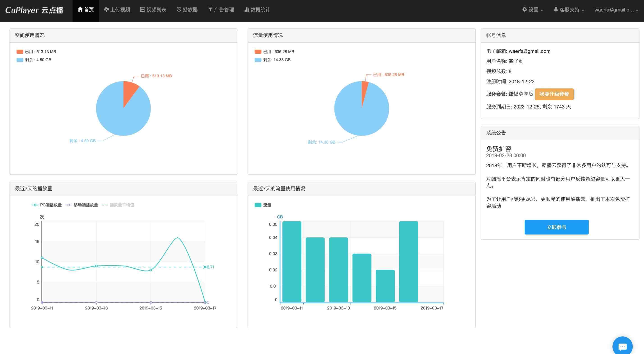The height and width of the screenshot is (354, 644).
Task: Click 我要升级套餐 upgrade button
Action: (554, 94)
